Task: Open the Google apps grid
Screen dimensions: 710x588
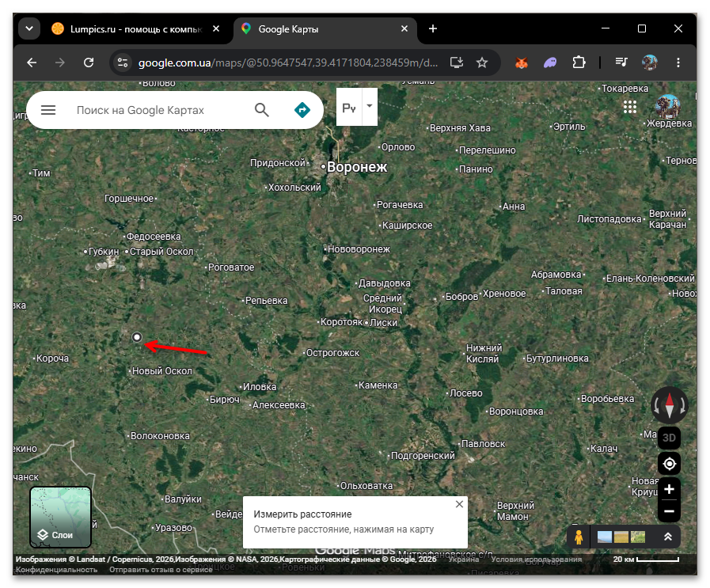Action: 630,107
